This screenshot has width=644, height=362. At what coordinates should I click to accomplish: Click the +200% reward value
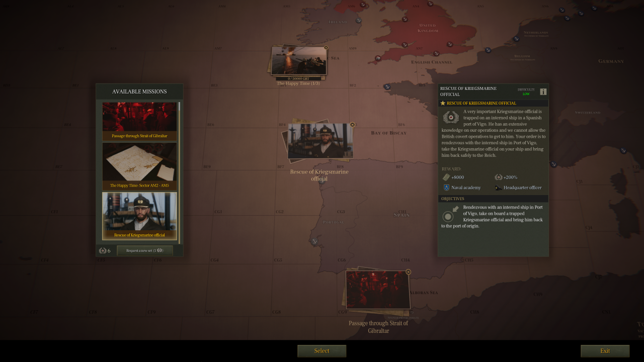510,177
